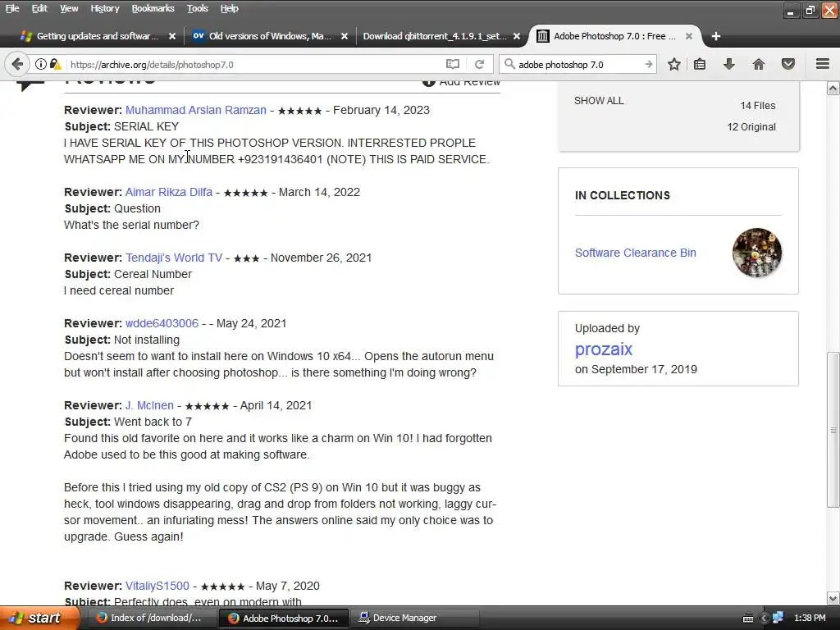The image size is (840, 630).
Task: Go to the home page icon
Action: 759,64
